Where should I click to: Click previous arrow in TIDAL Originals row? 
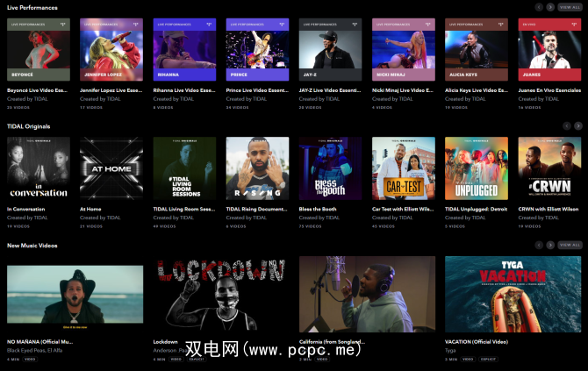point(567,126)
